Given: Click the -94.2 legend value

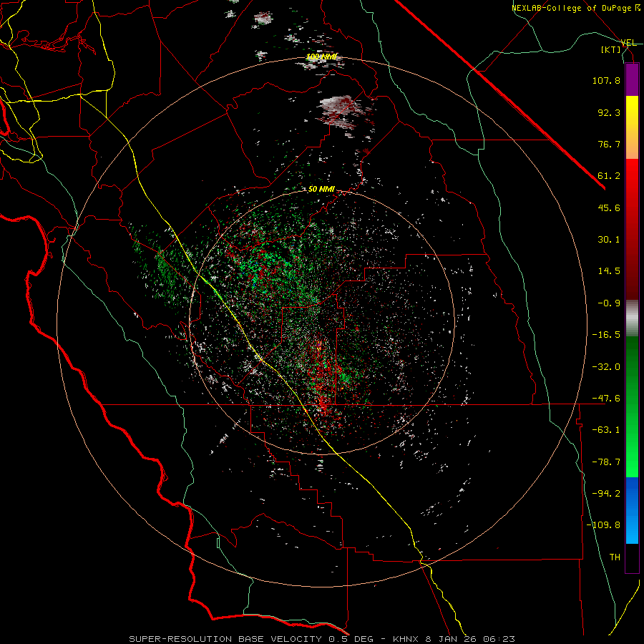Looking at the screenshot, I should [x=606, y=494].
